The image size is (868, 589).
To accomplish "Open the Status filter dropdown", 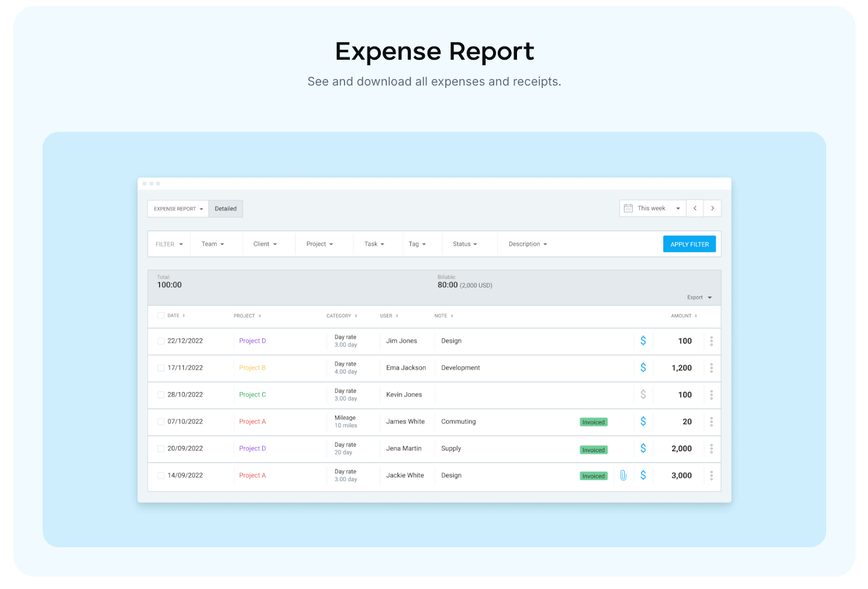I will 465,244.
